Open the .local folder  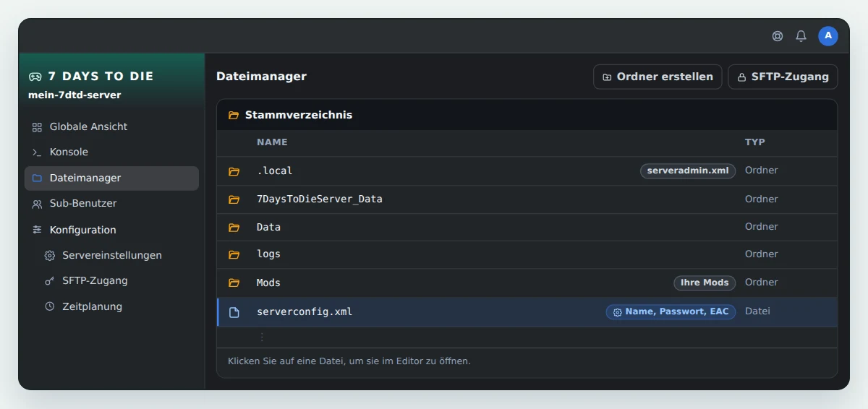(x=527, y=171)
